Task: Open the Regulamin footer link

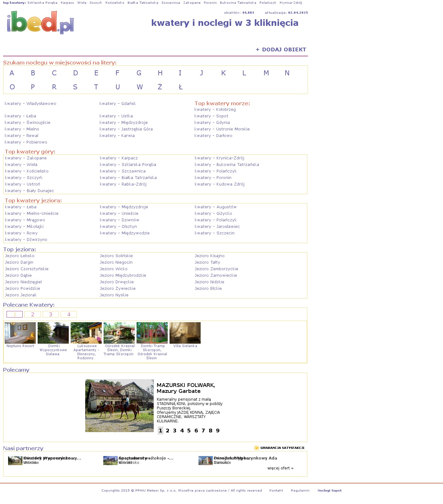Action: 300,491
